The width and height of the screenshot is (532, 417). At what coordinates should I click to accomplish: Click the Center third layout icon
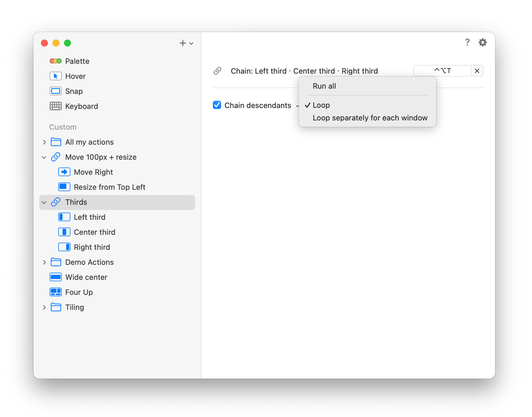click(x=64, y=232)
